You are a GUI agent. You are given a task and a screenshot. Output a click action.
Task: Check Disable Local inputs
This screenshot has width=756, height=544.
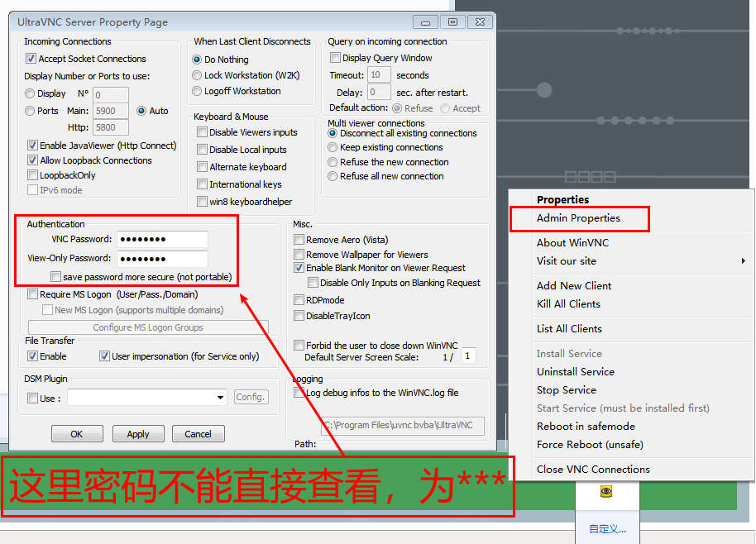pyautogui.click(x=202, y=150)
